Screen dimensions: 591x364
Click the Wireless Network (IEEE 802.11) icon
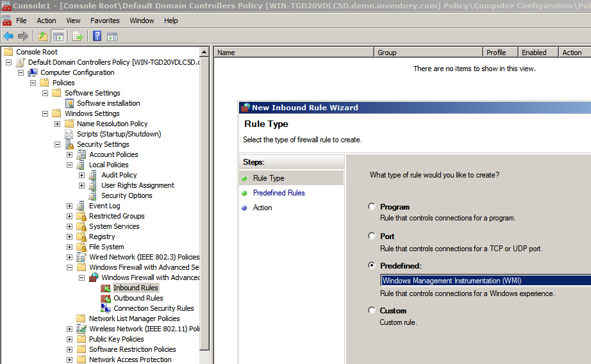[x=81, y=329]
